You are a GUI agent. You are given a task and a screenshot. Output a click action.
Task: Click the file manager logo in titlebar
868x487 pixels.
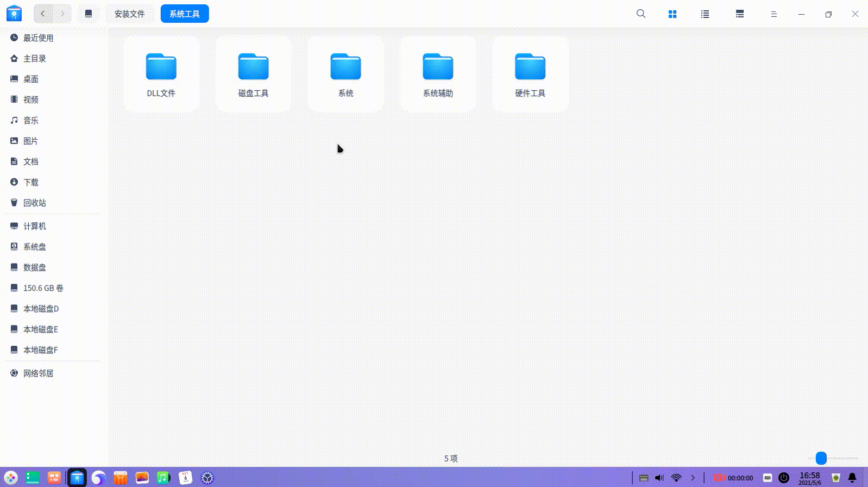[x=14, y=14]
